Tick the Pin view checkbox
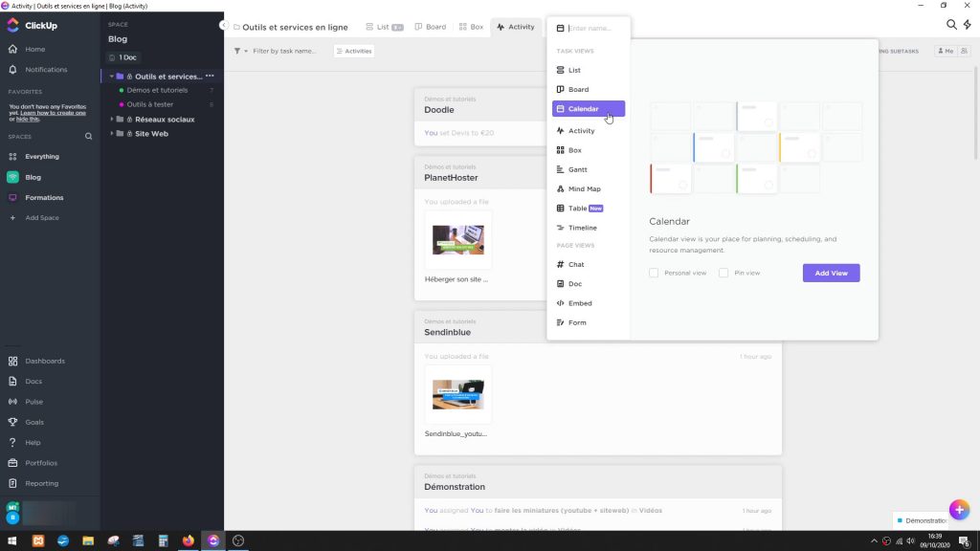 [724, 273]
